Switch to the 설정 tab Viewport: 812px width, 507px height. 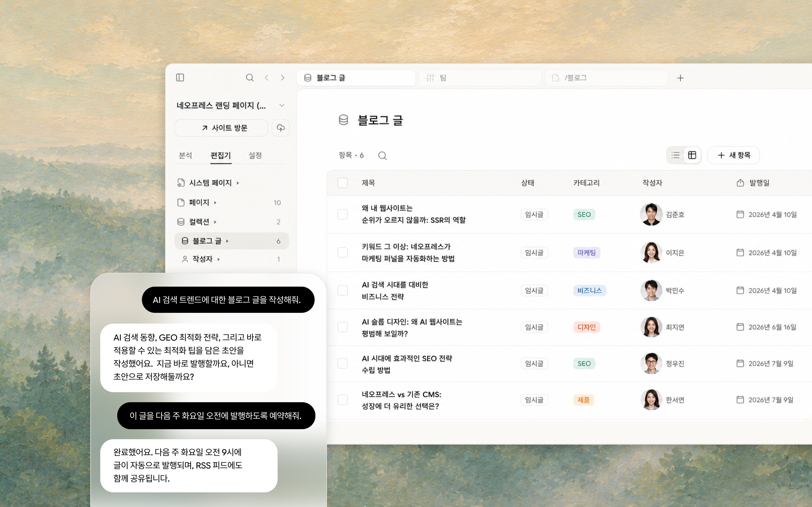tap(255, 155)
